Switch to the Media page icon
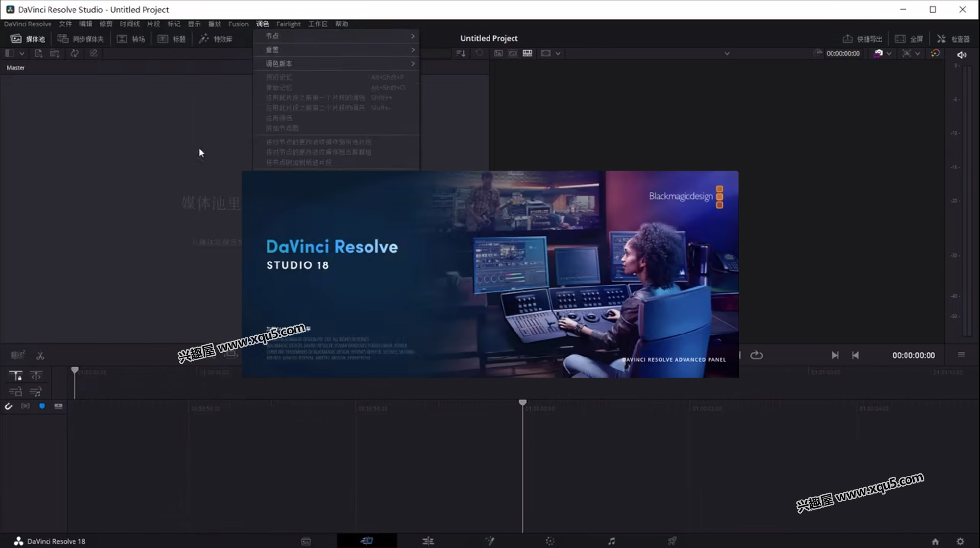This screenshot has width=980, height=548. [x=306, y=541]
